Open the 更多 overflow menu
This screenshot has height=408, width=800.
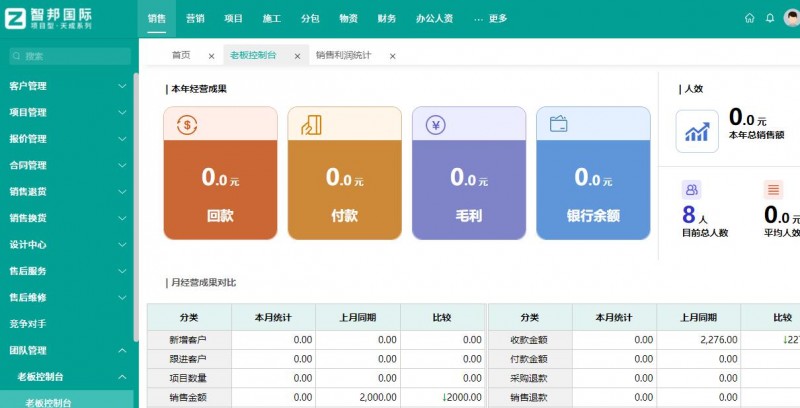[490, 18]
